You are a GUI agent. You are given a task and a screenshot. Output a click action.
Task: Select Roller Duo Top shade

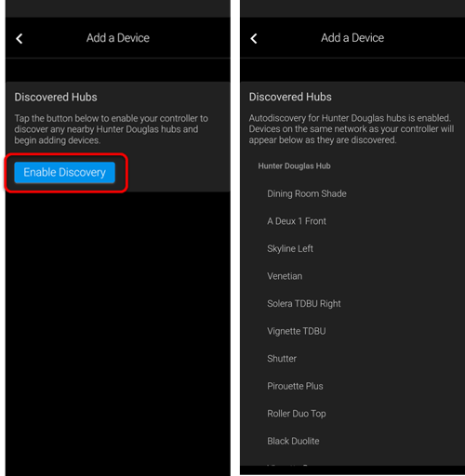coord(297,414)
